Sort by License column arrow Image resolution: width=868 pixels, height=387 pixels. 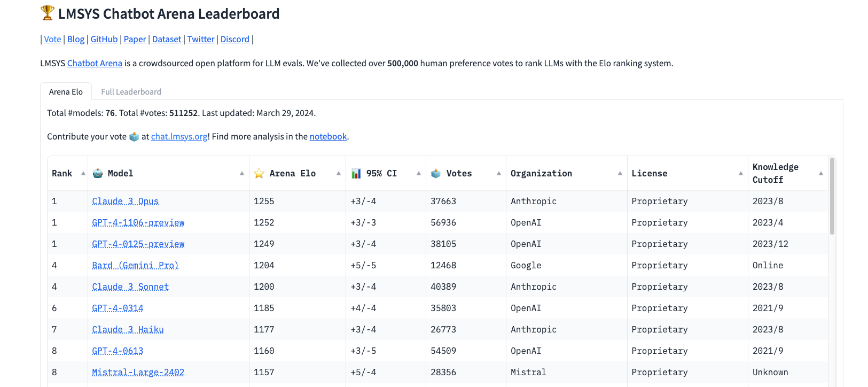pyautogui.click(x=740, y=173)
